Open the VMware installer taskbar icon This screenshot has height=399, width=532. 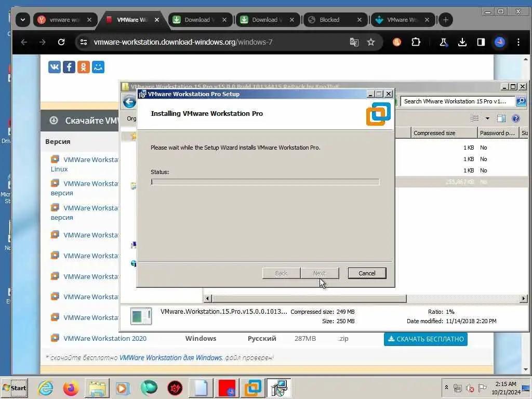pyautogui.click(x=278, y=388)
